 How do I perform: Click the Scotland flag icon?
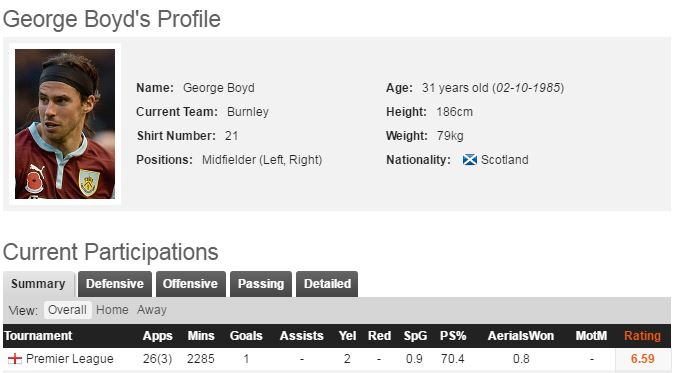pyautogui.click(x=470, y=160)
